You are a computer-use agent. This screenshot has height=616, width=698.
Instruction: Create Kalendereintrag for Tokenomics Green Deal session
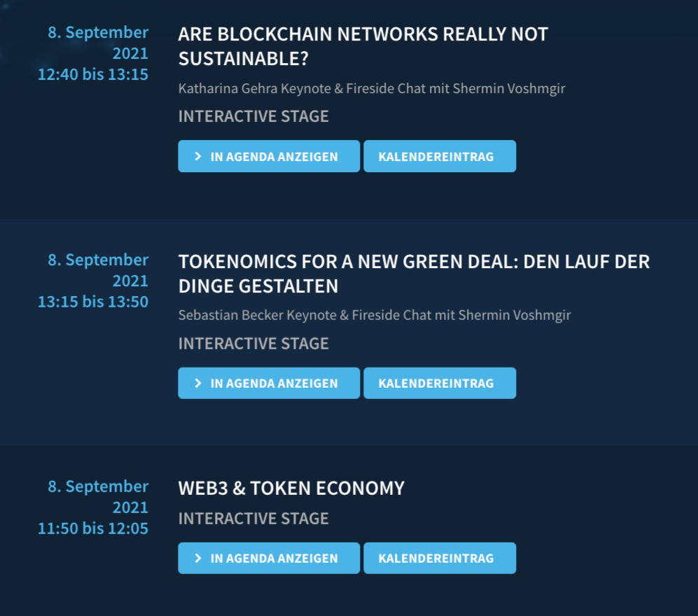[x=439, y=384]
